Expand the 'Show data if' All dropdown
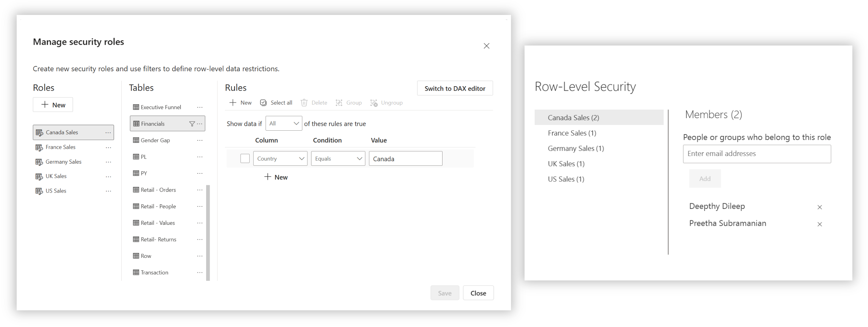Viewport: 868px width, 327px height. click(x=284, y=124)
